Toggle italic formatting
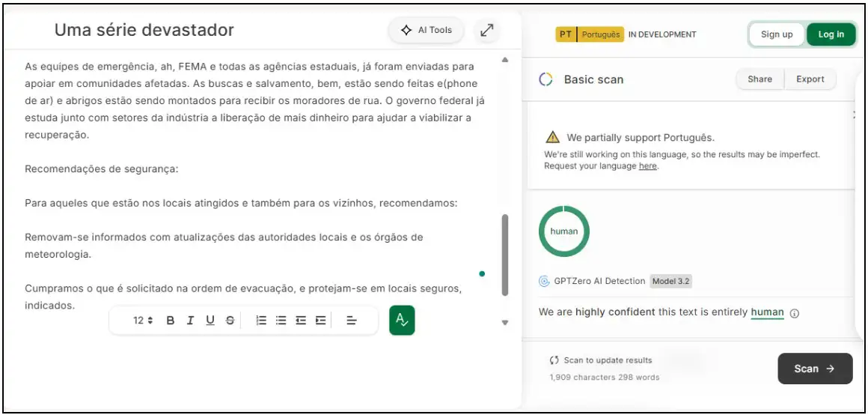This screenshot has height=415, width=868. [190, 321]
